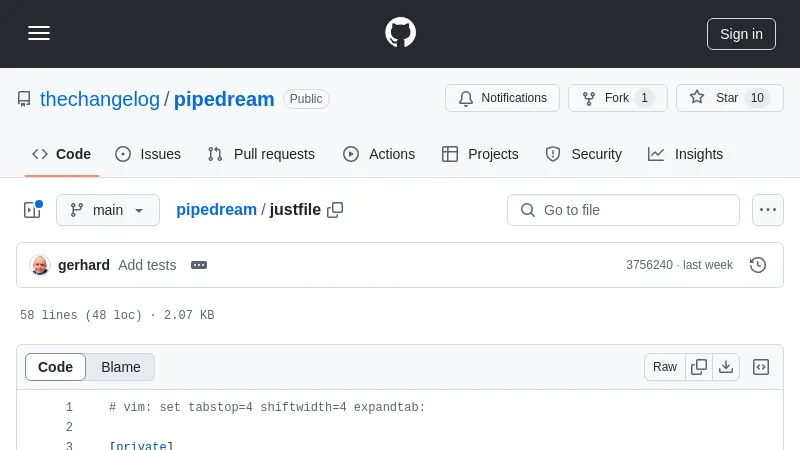Screen dimensions: 800x450
Task: View the commit history clock icon
Action: point(758,265)
